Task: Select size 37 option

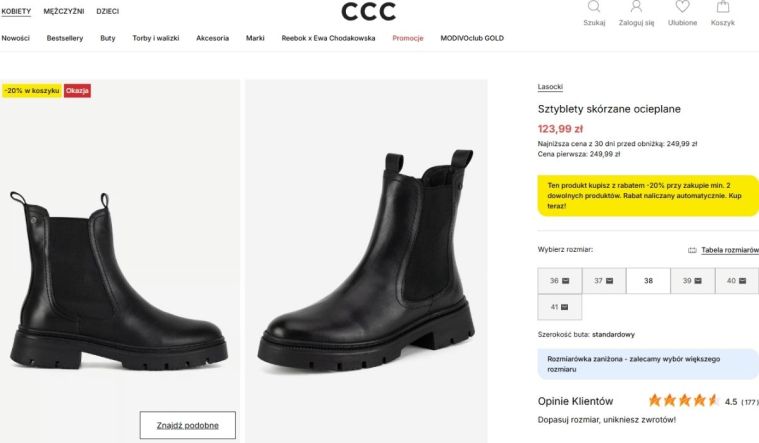Action: pyautogui.click(x=604, y=281)
